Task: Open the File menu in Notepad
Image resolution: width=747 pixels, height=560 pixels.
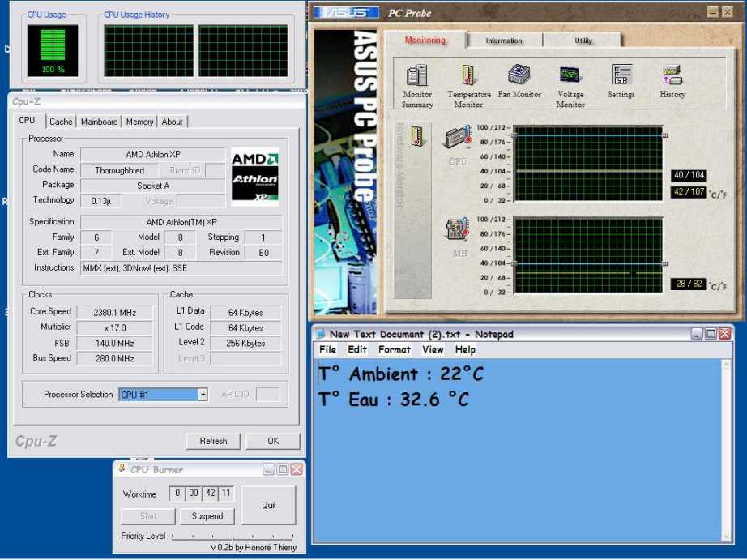Action: tap(327, 350)
